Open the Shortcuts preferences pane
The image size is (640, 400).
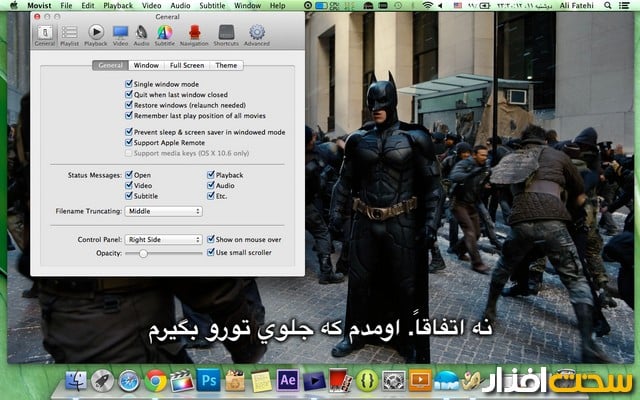click(226, 36)
